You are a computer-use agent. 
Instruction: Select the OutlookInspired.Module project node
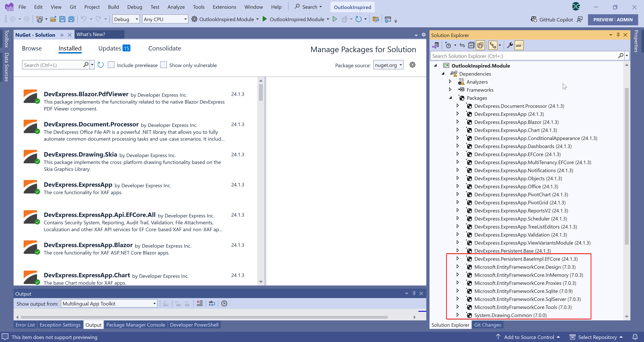tap(480, 66)
